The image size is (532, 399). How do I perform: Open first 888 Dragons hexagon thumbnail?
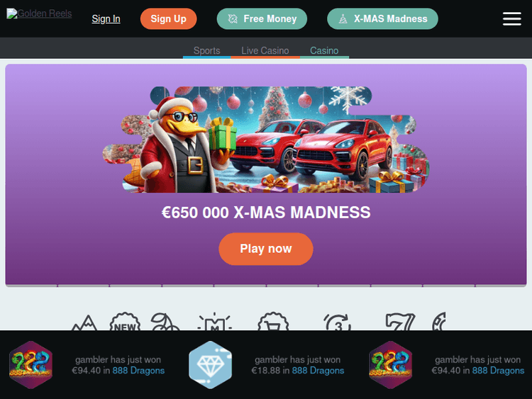click(31, 365)
